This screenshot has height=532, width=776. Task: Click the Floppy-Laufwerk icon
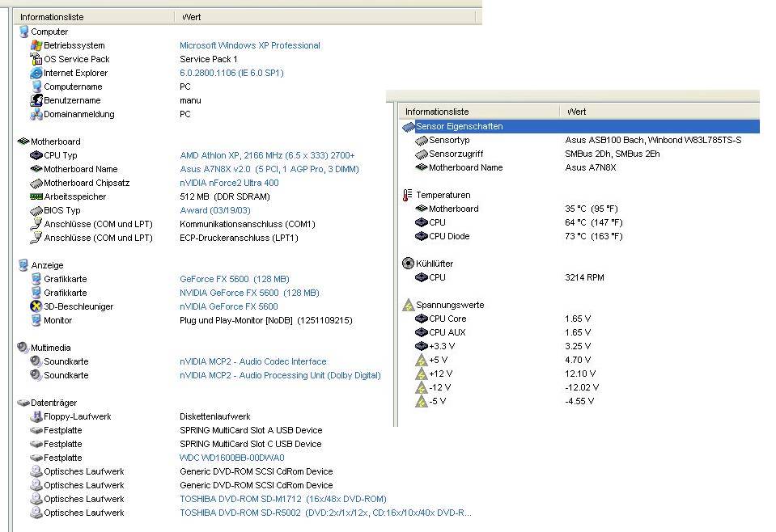pyautogui.click(x=36, y=416)
